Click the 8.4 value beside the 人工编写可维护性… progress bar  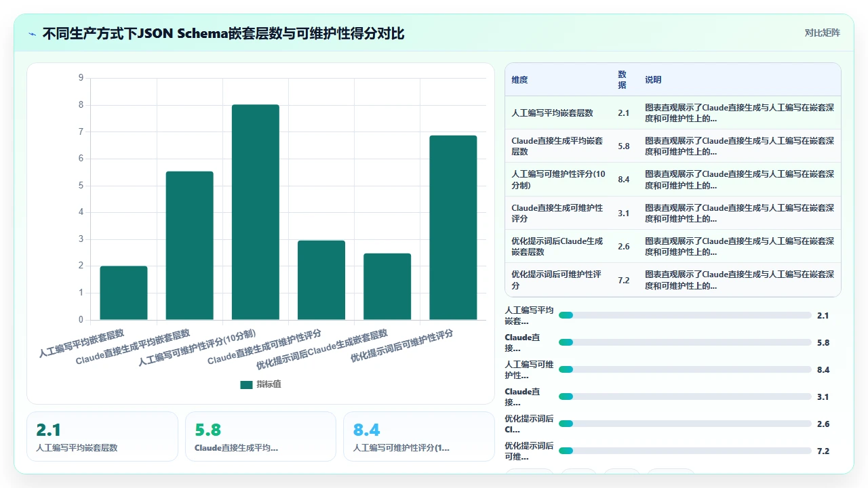click(823, 369)
